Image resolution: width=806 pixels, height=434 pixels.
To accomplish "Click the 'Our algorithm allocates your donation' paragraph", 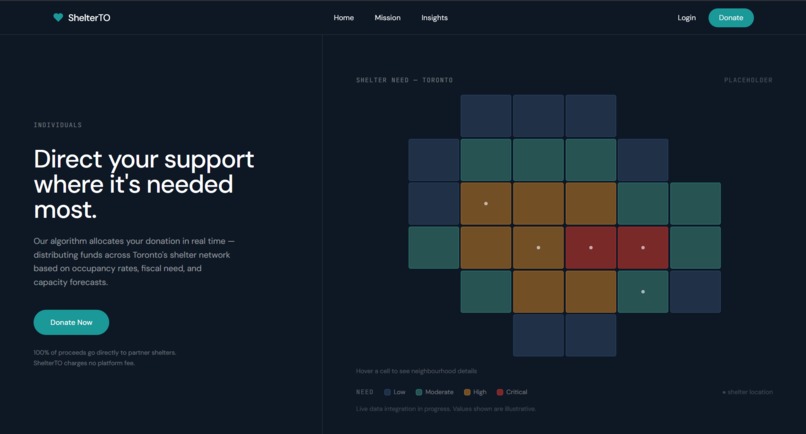I will (x=134, y=261).
